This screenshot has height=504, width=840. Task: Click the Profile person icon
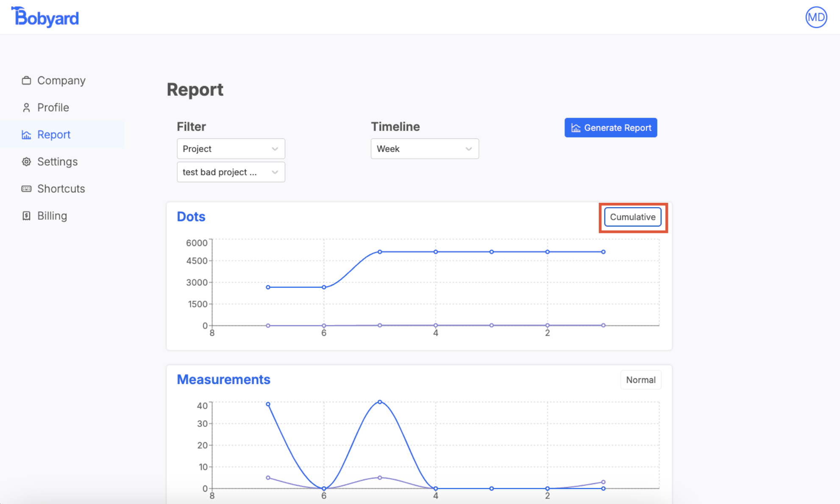tap(26, 108)
